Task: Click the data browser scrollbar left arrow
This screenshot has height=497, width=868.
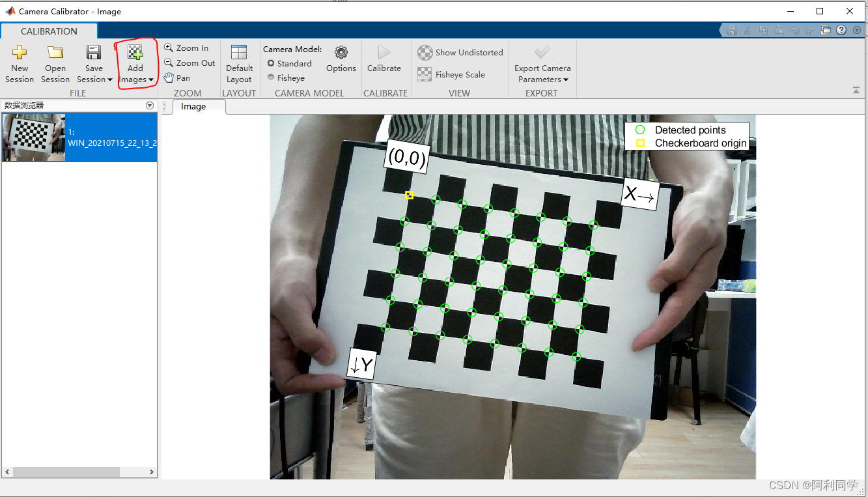Action: click(x=7, y=472)
